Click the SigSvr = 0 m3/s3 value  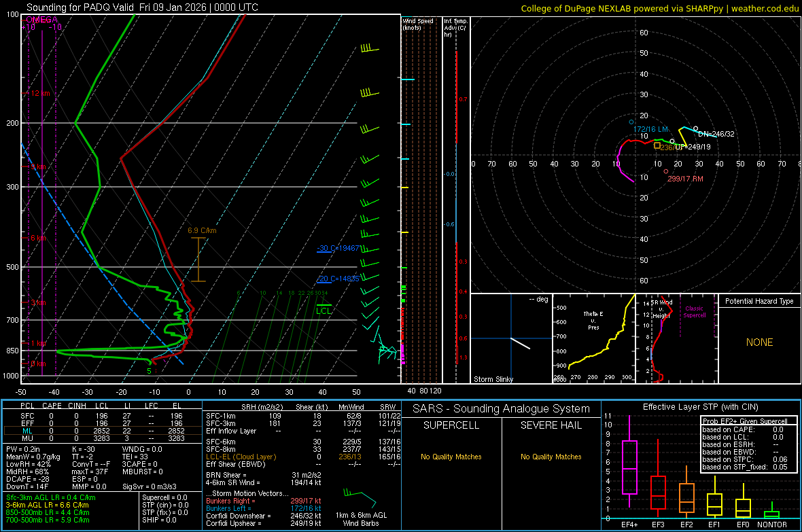point(150,486)
